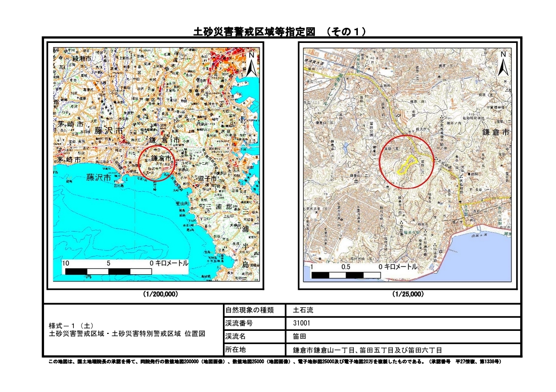Viewport: 556px width, 392px height.
Task: Click the 10-5-0 kilometer scale bar
Action: [109, 272]
